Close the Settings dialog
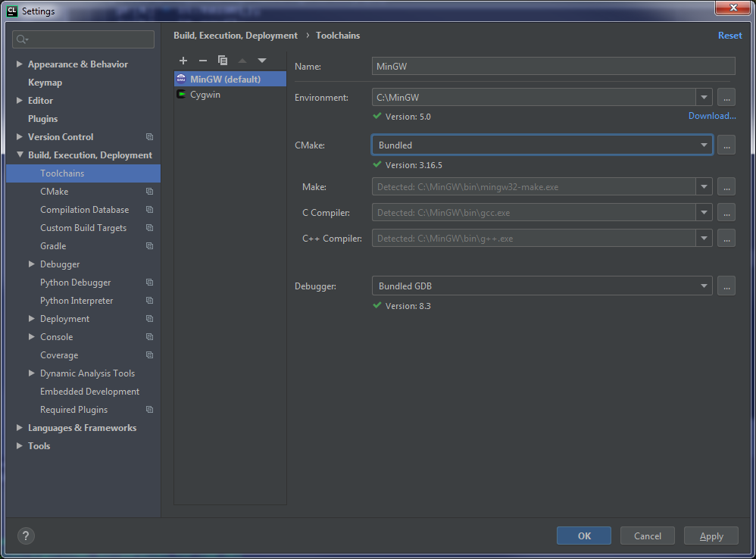Viewport: 756px width, 559px height. (733, 8)
